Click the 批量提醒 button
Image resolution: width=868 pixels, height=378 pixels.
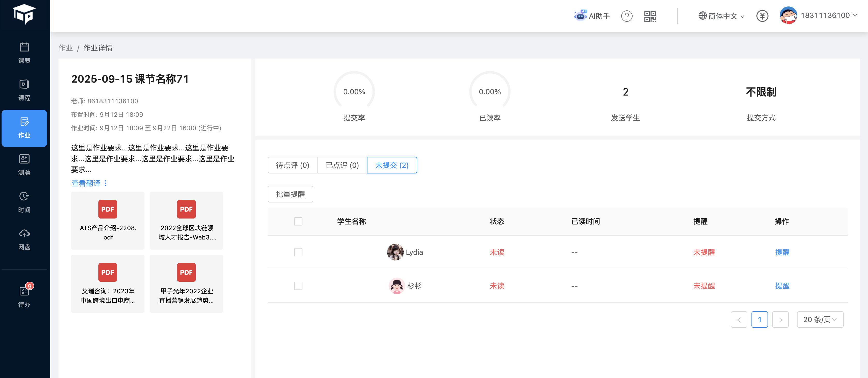click(290, 194)
